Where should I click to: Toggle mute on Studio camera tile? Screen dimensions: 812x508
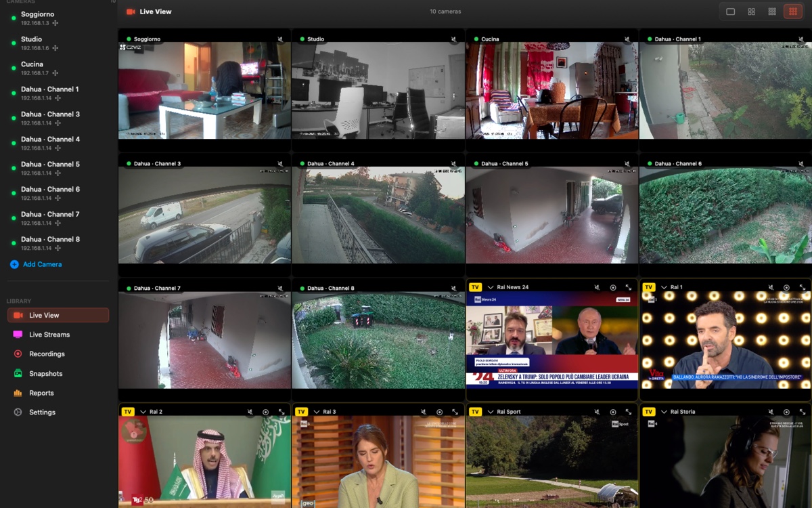(454, 39)
